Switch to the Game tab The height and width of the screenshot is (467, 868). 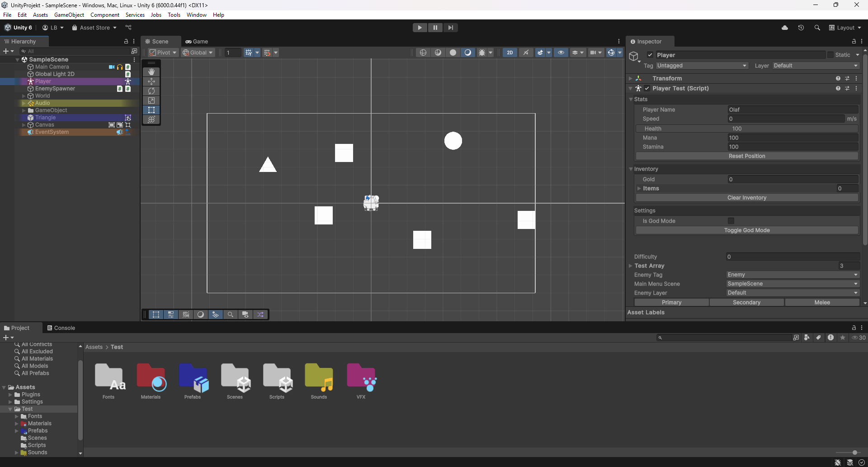197,41
